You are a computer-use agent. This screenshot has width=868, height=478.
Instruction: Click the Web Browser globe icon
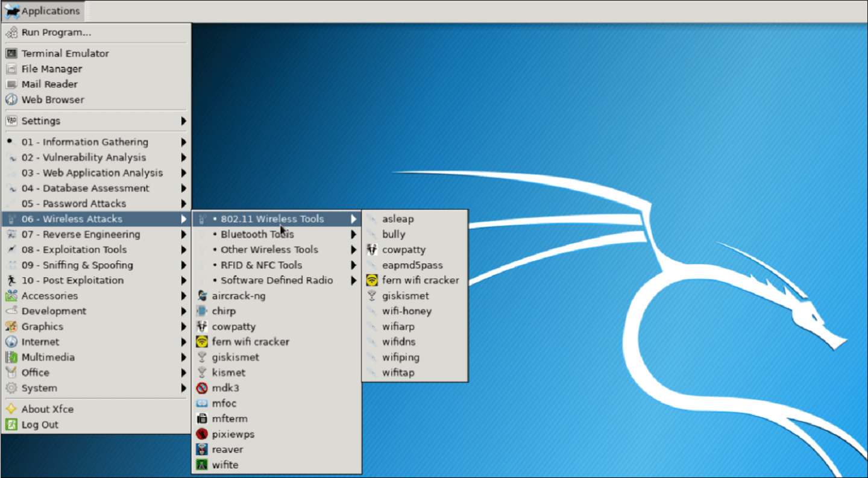click(x=11, y=99)
